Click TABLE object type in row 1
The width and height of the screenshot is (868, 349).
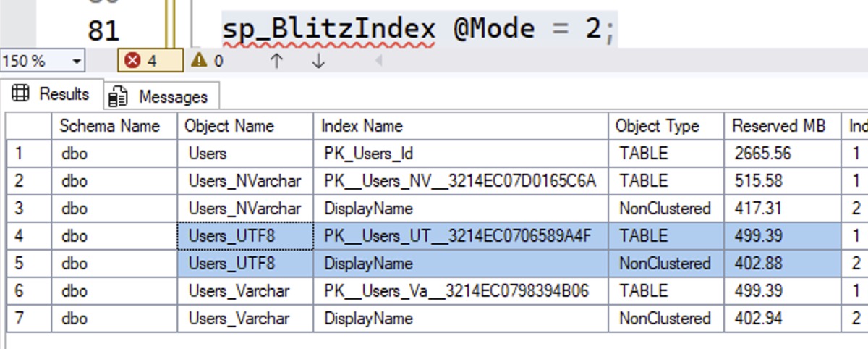[x=666, y=154]
